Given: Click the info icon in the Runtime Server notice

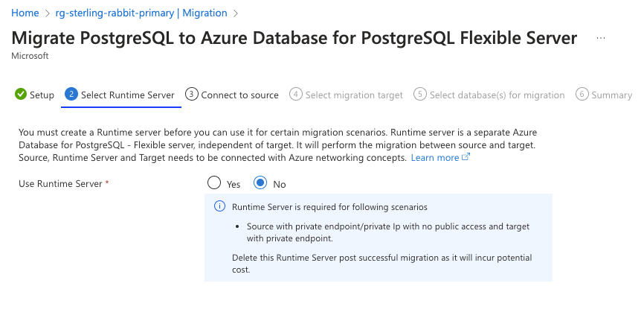Looking at the screenshot, I should [219, 206].
